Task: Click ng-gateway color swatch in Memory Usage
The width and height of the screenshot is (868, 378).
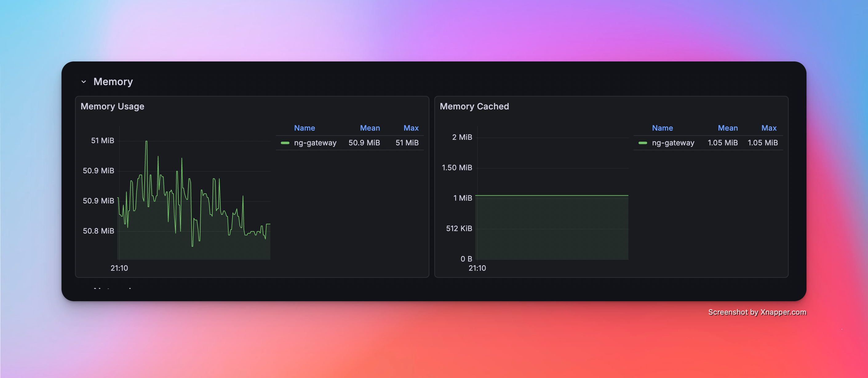Action: [285, 143]
